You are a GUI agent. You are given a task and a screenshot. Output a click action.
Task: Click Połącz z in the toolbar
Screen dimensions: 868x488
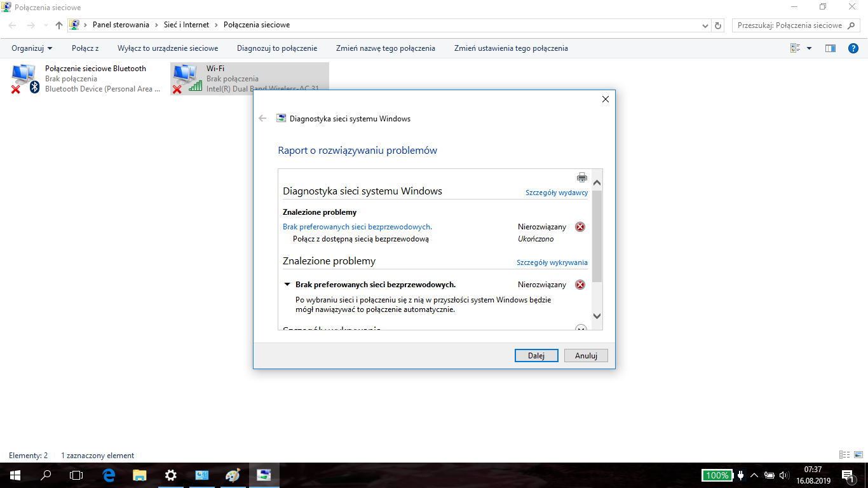point(85,48)
